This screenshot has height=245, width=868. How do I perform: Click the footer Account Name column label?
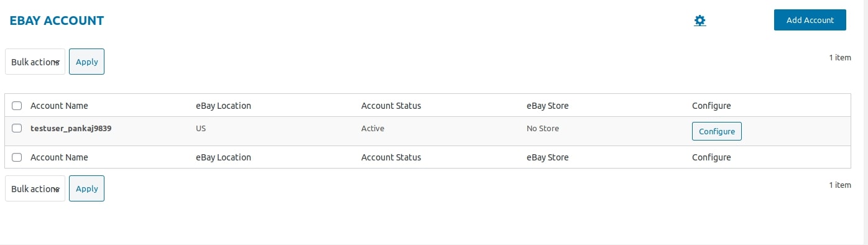59,157
